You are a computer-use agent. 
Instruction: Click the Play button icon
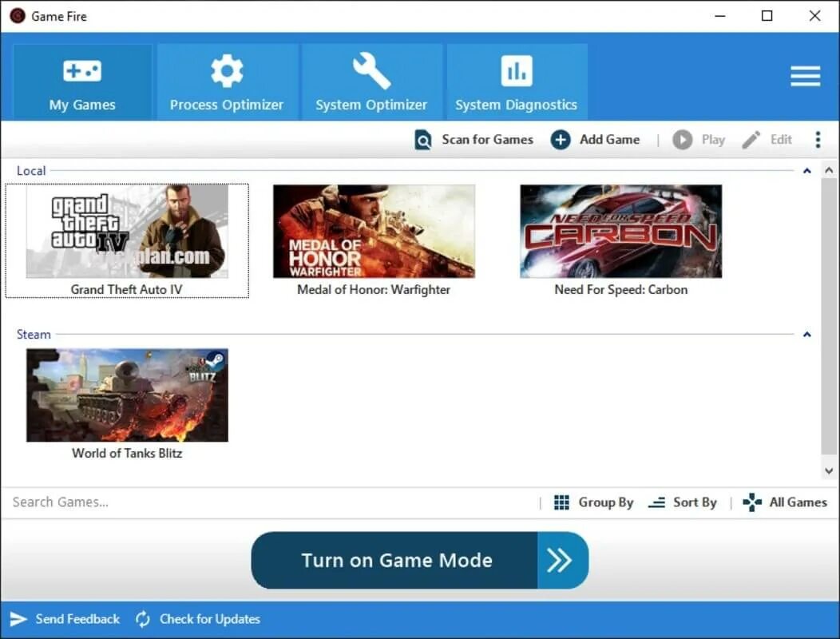(683, 140)
